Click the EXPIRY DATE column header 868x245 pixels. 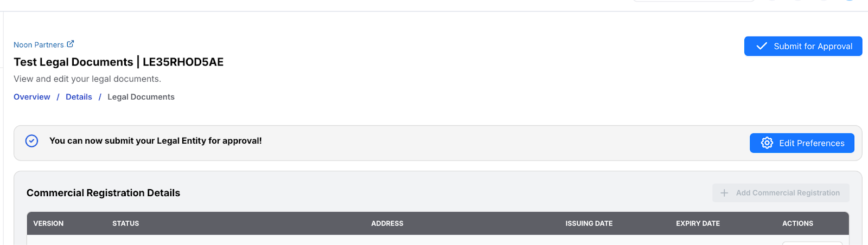[x=698, y=223]
